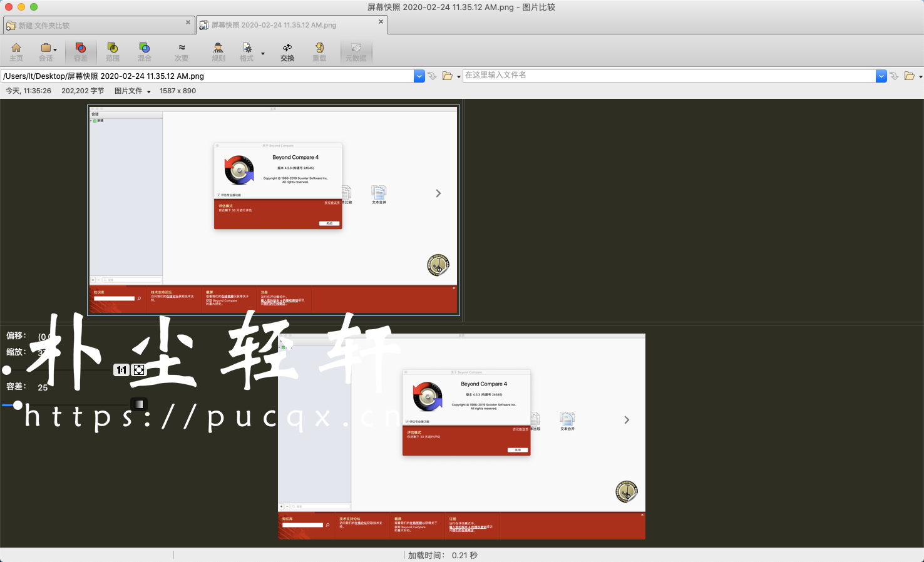Adjust the 容差 tolerance slider handle
This screenshot has height=562, width=924.
(18, 405)
